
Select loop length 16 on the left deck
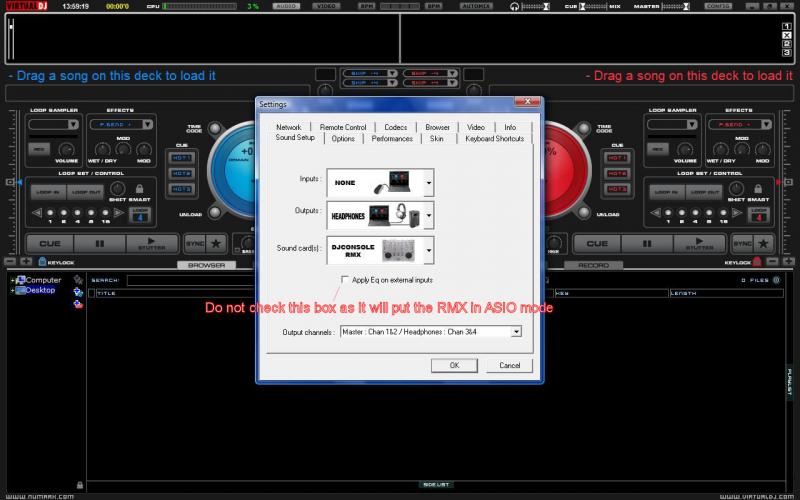[105, 213]
